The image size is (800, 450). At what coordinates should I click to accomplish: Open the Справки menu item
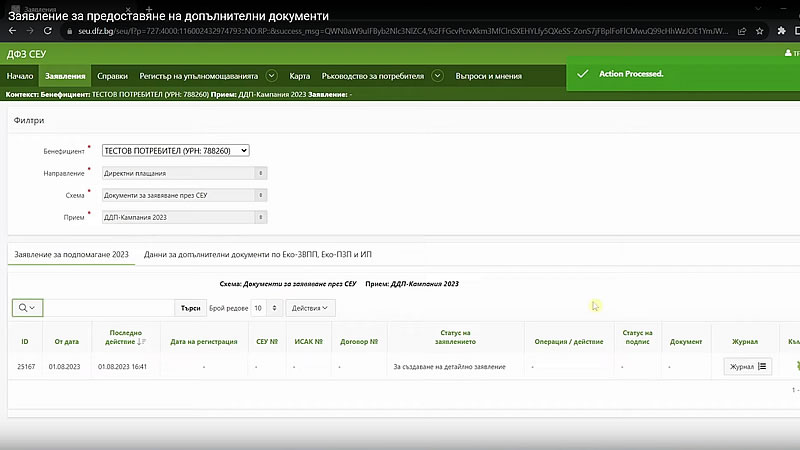pyautogui.click(x=112, y=76)
